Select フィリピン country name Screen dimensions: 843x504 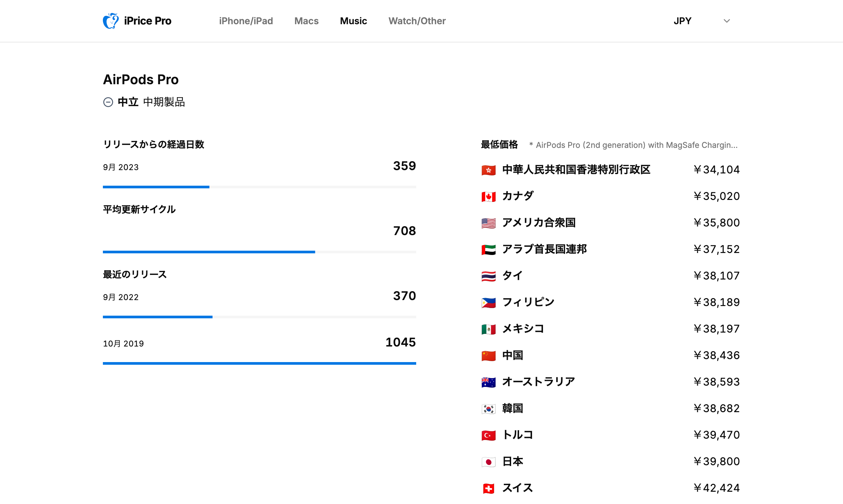[528, 302]
